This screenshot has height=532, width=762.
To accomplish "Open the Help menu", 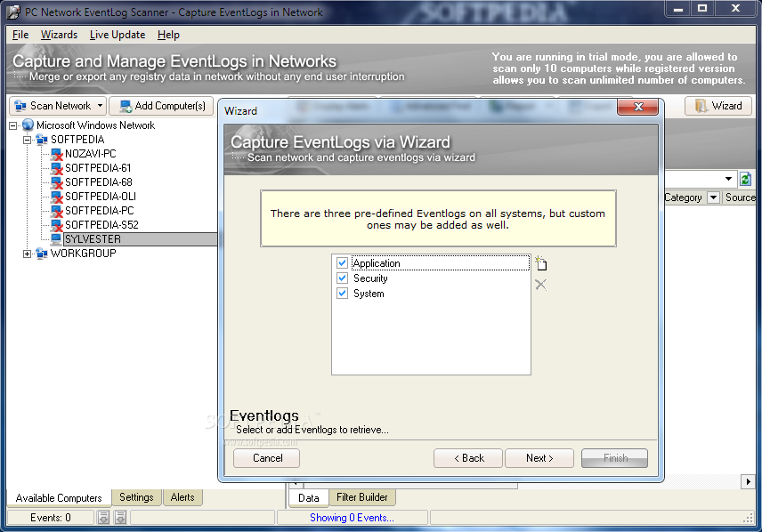I will (x=168, y=35).
